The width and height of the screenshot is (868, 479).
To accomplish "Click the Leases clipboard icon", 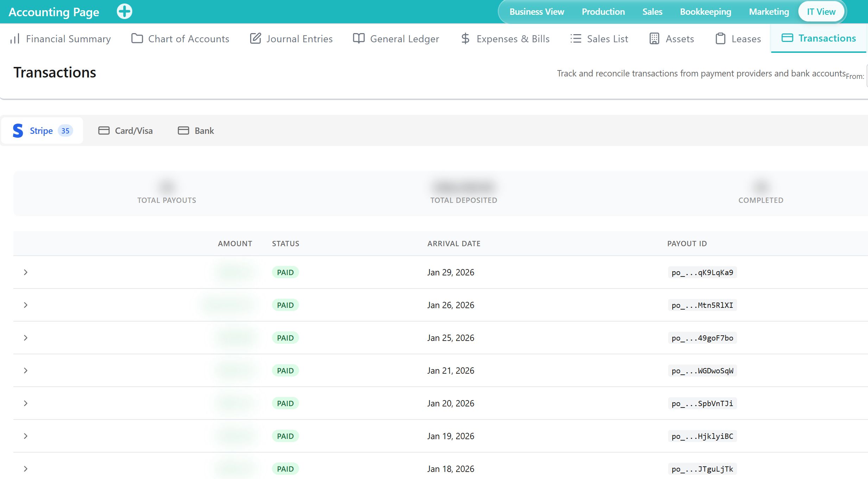I will tap(721, 38).
